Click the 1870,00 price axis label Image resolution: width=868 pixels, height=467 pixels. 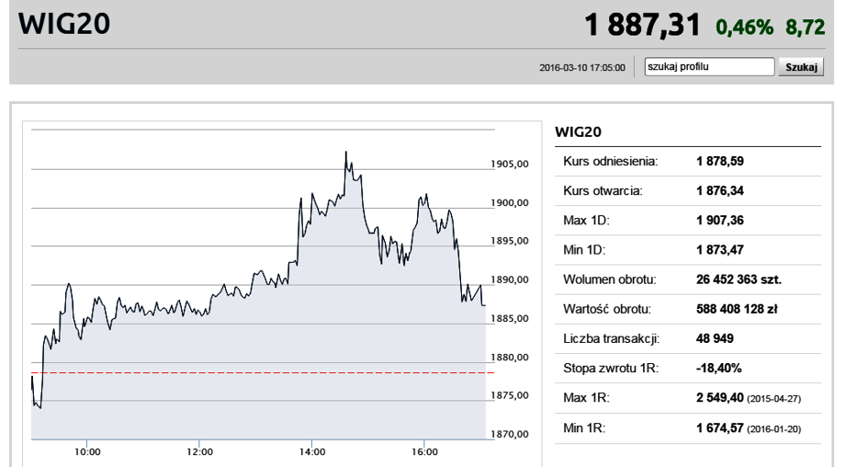pyautogui.click(x=510, y=434)
